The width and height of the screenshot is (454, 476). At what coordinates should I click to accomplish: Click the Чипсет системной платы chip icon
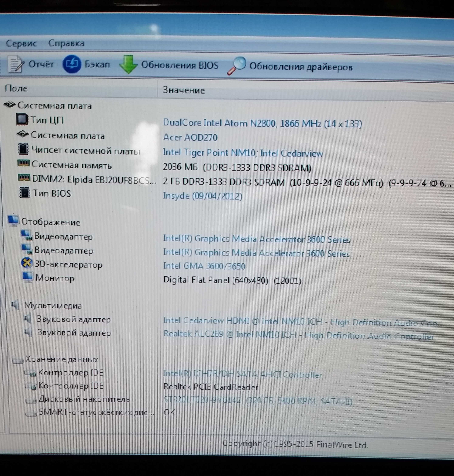pos(23,149)
